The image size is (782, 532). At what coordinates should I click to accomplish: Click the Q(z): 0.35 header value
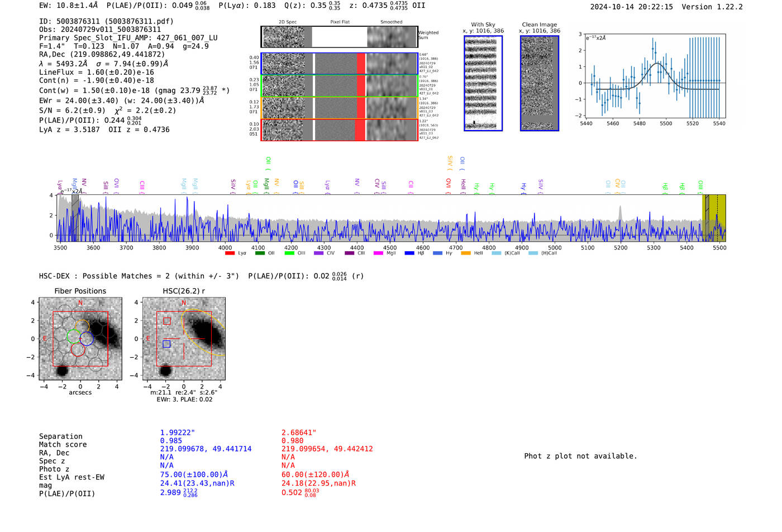pos(312,6)
